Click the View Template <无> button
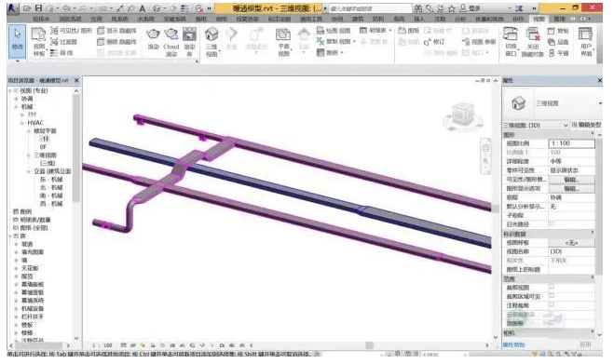This screenshot has width=614, height=364. coord(571,243)
